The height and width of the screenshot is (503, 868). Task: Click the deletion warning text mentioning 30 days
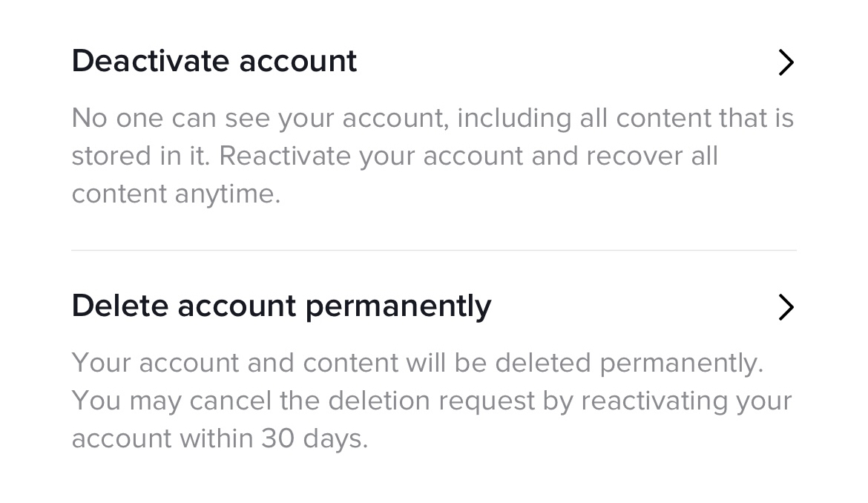(433, 401)
